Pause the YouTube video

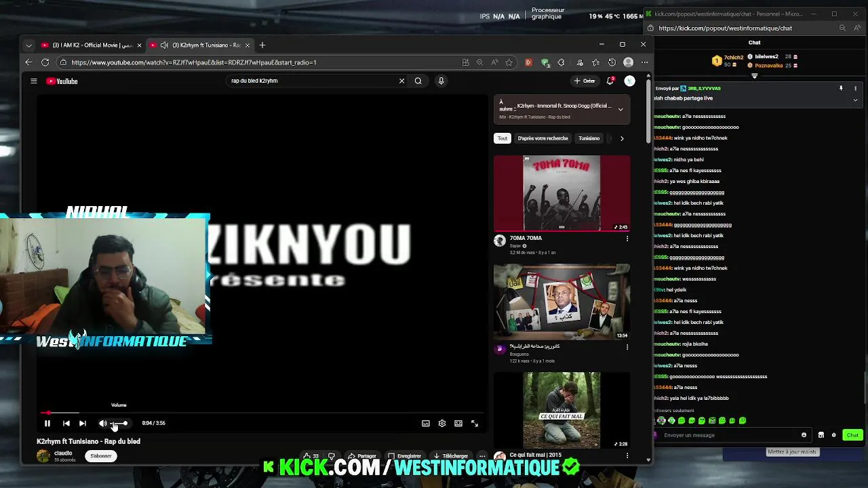pyautogui.click(x=47, y=423)
